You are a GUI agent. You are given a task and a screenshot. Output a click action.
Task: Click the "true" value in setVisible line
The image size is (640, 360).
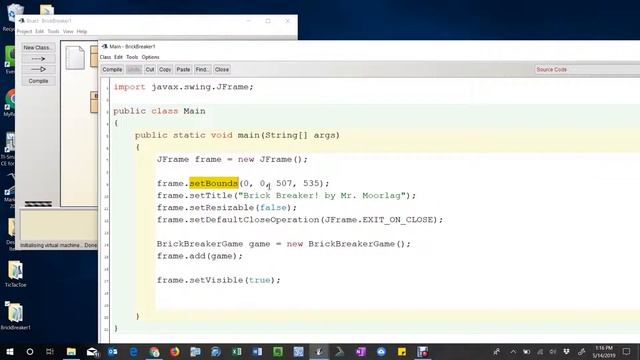tap(260, 280)
